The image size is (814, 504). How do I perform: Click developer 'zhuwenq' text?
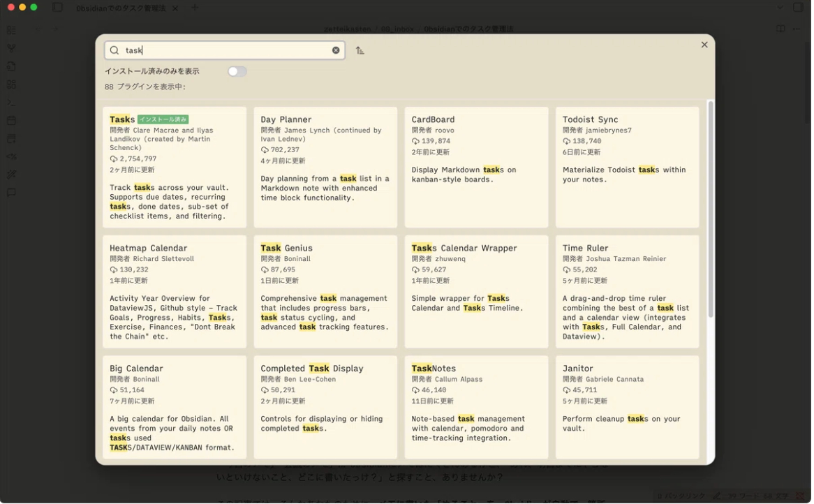coord(450,259)
